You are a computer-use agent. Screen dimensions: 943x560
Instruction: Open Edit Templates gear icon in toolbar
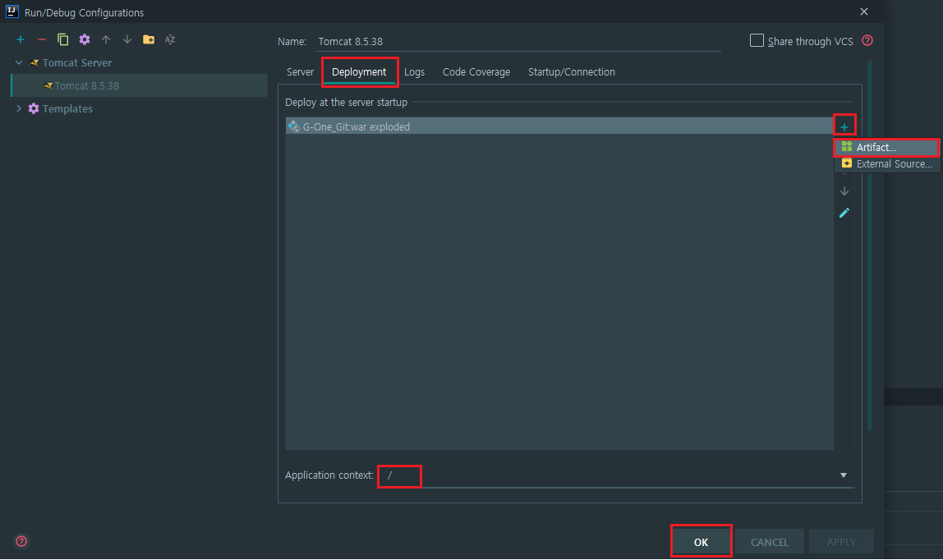85,39
